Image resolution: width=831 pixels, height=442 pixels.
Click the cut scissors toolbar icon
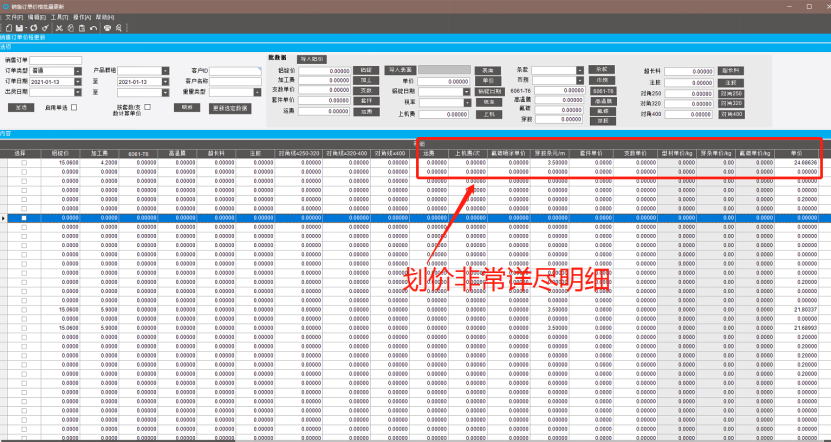click(x=57, y=28)
